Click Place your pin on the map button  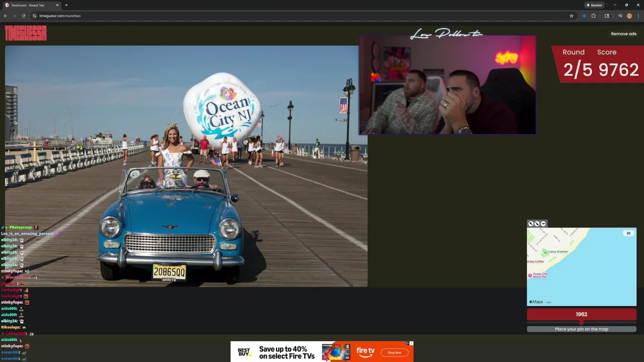[582, 329]
